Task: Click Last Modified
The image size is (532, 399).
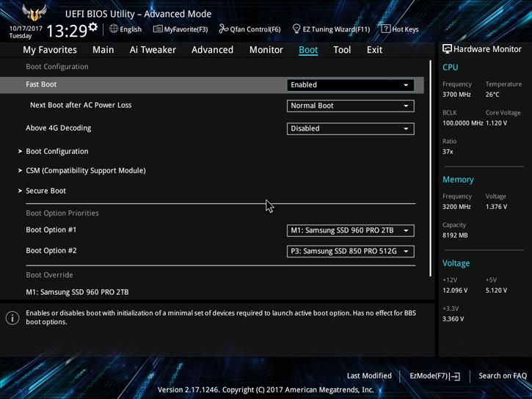Action: click(369, 376)
